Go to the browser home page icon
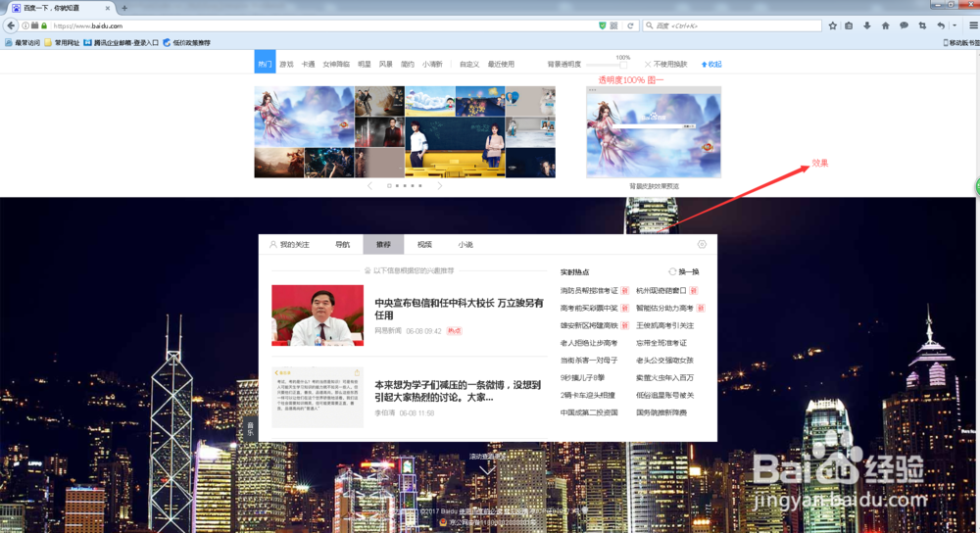The image size is (980, 533). [x=885, y=25]
